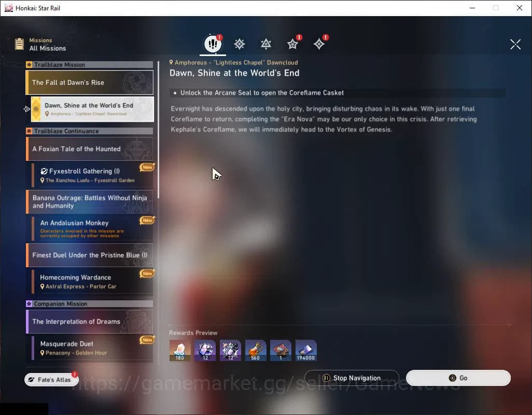Viewport: 532px width, 415px height.
Task: Click the New badge on Masquerade Duet
Action: (x=147, y=340)
